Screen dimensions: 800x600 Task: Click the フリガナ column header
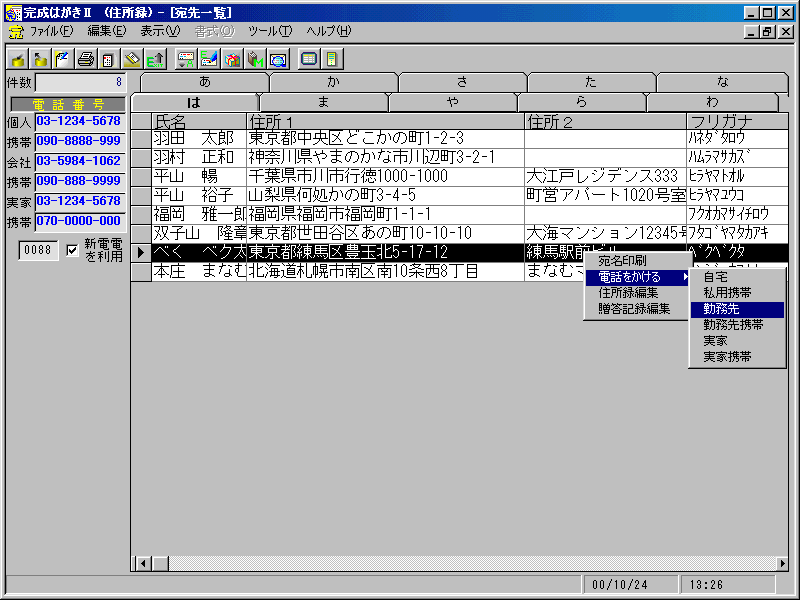pyautogui.click(x=737, y=121)
